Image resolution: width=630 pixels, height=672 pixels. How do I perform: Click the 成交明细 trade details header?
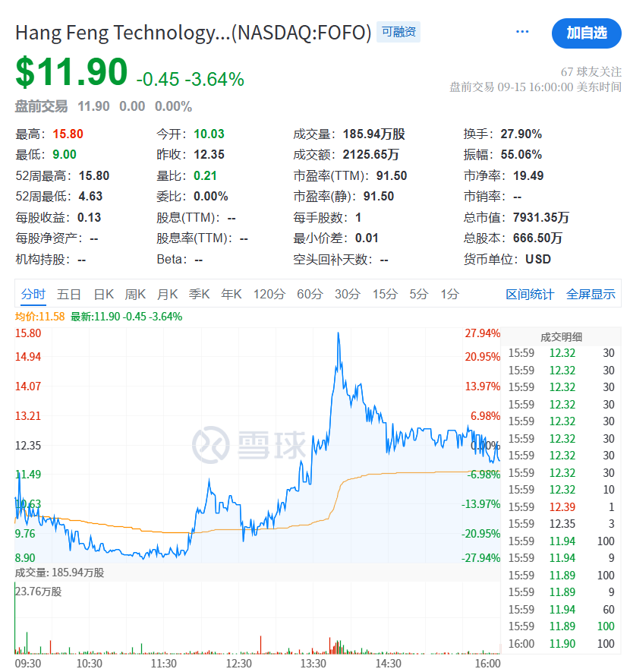(561, 337)
